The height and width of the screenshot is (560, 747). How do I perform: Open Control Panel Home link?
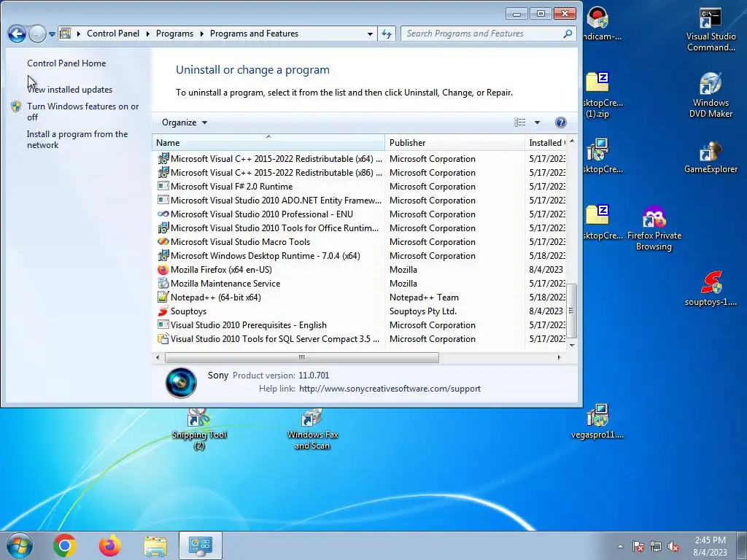[x=66, y=63]
